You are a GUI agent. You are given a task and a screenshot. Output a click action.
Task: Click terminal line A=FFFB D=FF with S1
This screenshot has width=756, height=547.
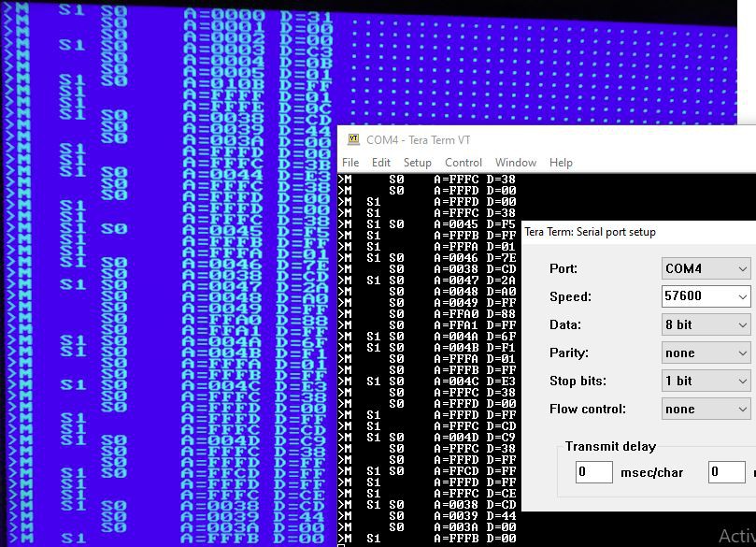pos(427,236)
